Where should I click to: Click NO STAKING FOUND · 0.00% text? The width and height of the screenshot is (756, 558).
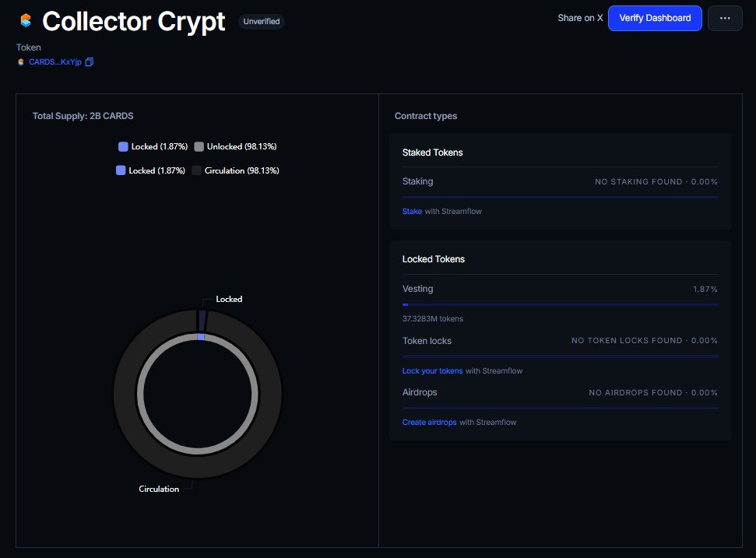[656, 181]
